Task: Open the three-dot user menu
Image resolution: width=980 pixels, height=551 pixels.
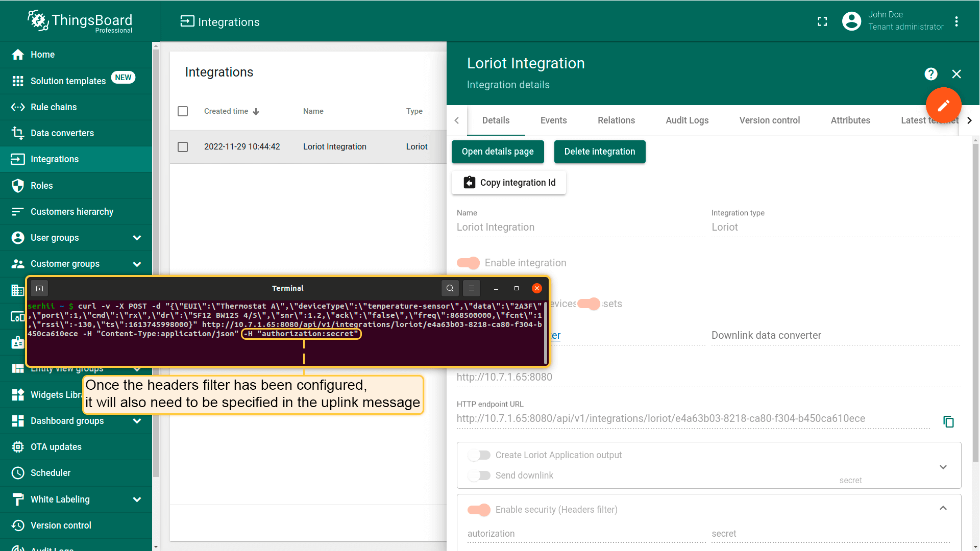Action: click(x=957, y=21)
